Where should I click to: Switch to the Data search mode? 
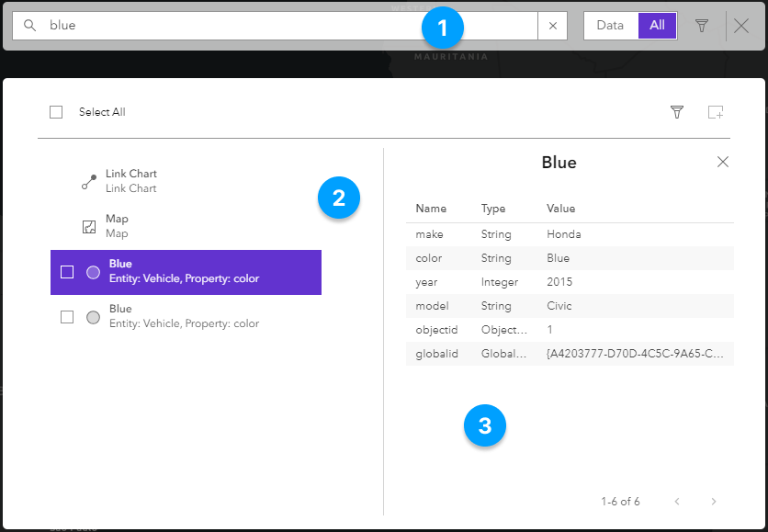click(x=610, y=26)
